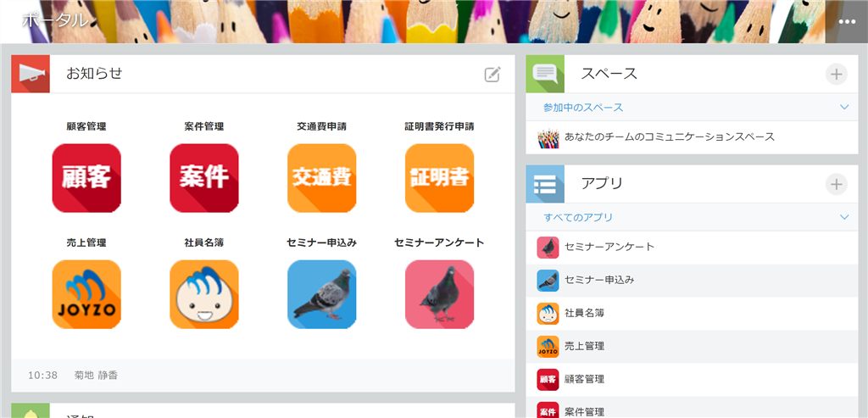Screen dimensions: 868x418
Task: Open セミナー申込み from the app list
Action: click(x=599, y=280)
